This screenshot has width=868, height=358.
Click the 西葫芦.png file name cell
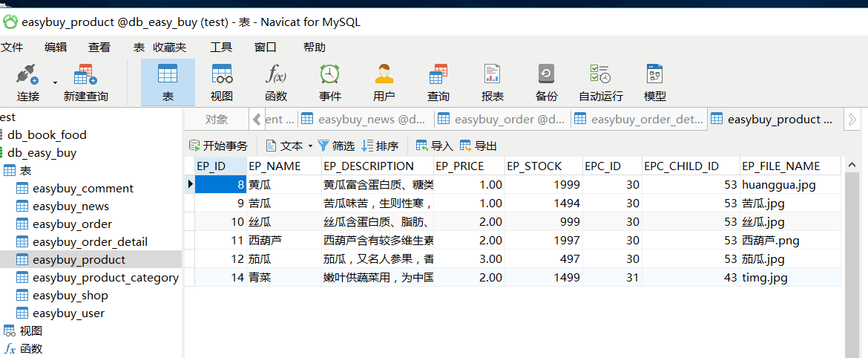pos(790,241)
